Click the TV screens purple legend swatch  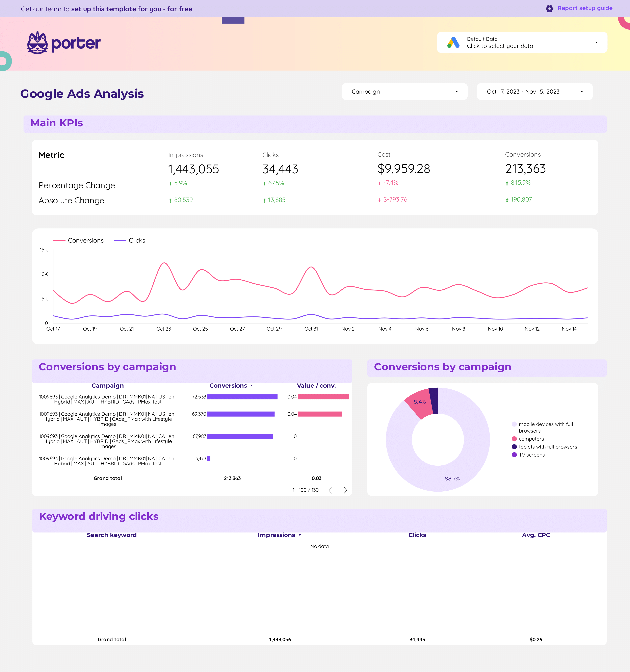(x=514, y=455)
